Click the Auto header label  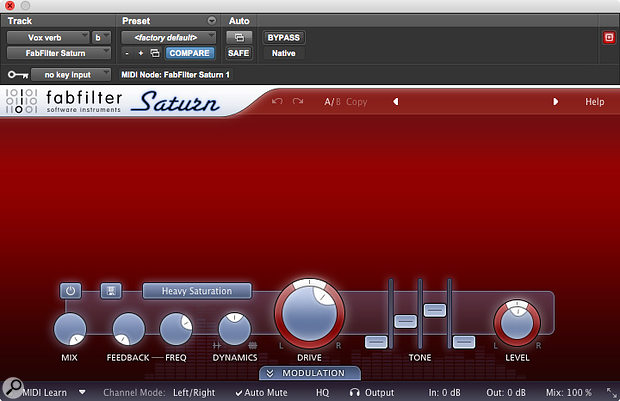(239, 21)
